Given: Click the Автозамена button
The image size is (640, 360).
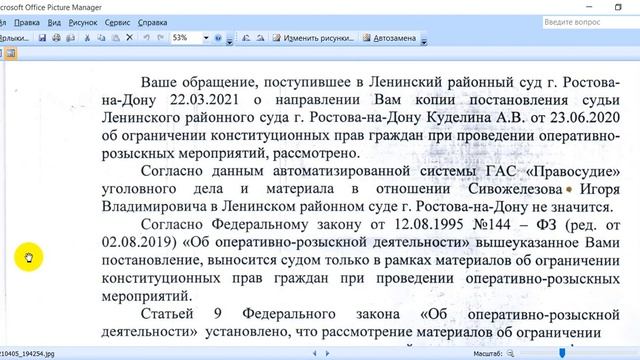Looking at the screenshot, I should click(x=390, y=38).
